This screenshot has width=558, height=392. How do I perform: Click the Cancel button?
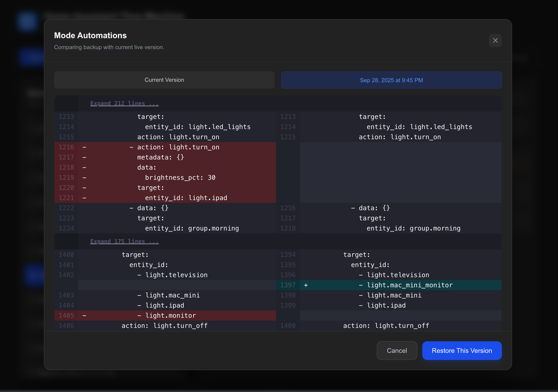(x=397, y=350)
